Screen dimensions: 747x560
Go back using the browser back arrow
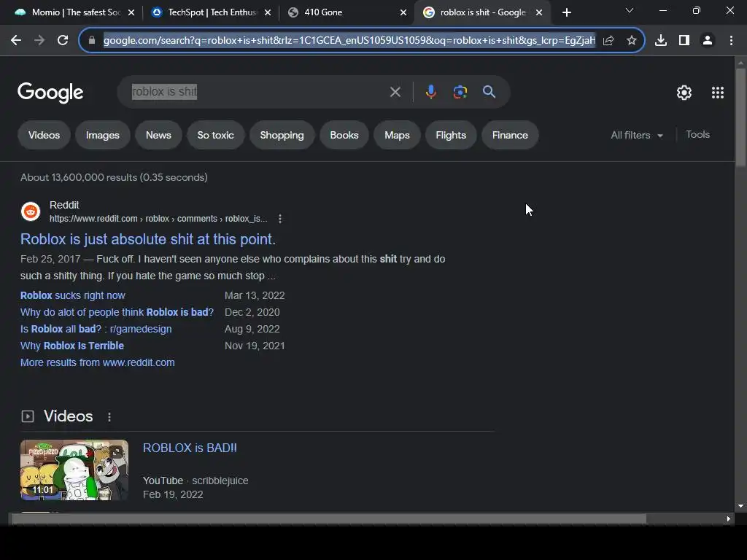16,41
